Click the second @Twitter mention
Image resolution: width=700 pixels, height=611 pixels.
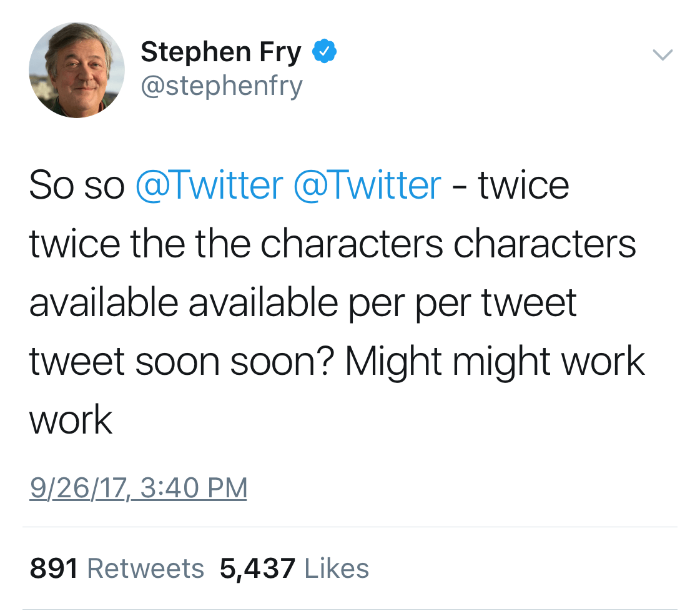[367, 184]
